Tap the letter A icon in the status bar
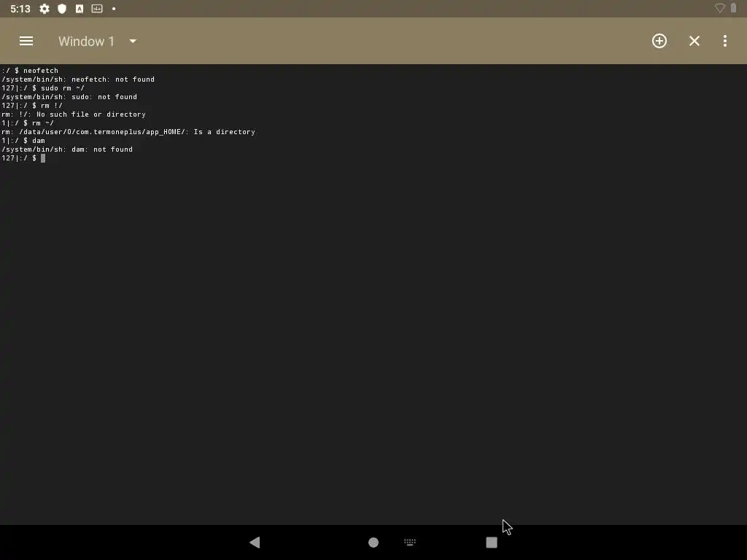This screenshot has width=747, height=560. click(80, 9)
